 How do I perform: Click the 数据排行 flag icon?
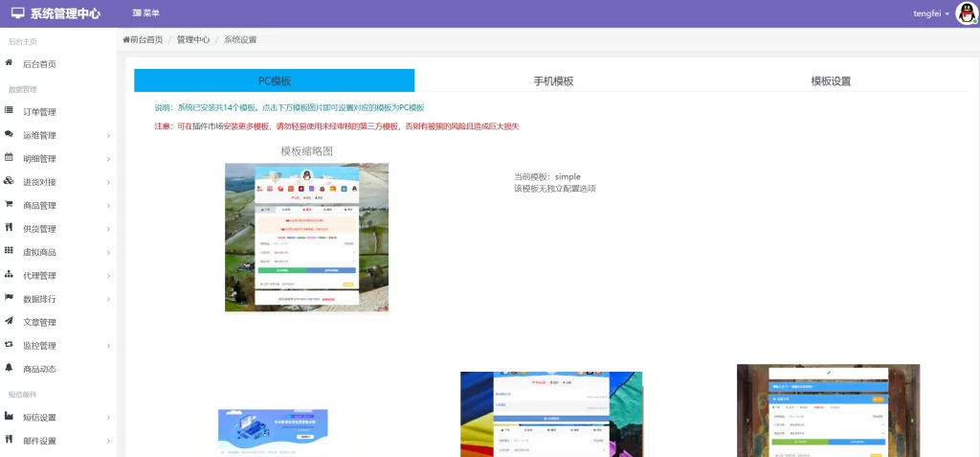click(x=9, y=298)
